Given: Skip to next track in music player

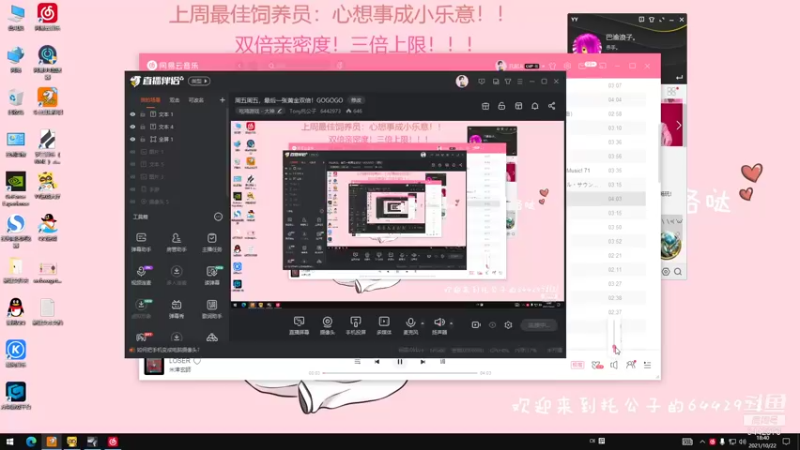Looking at the screenshot, I should [422, 362].
